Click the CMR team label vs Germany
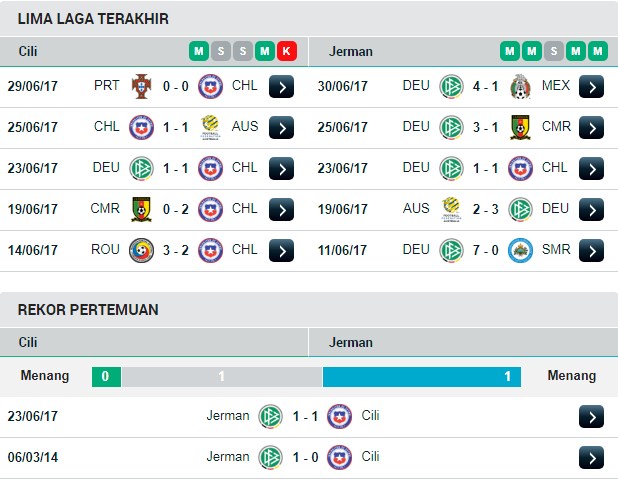Viewport: 618px width, 480px height. coord(556,127)
